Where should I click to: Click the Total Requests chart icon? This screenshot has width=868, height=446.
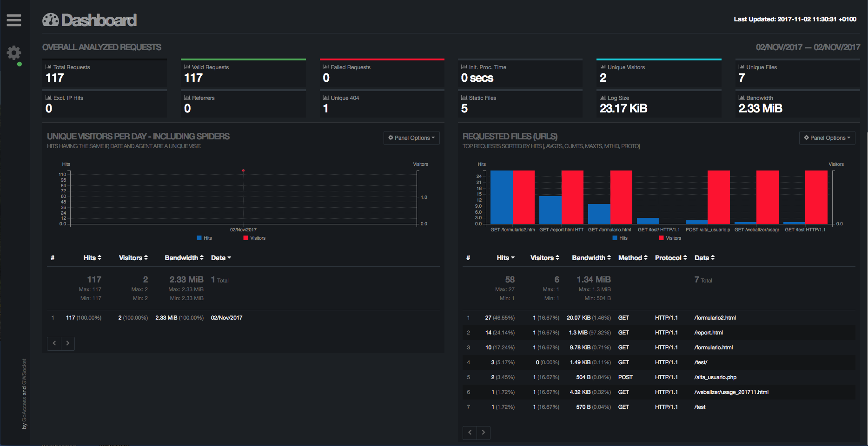[48, 67]
